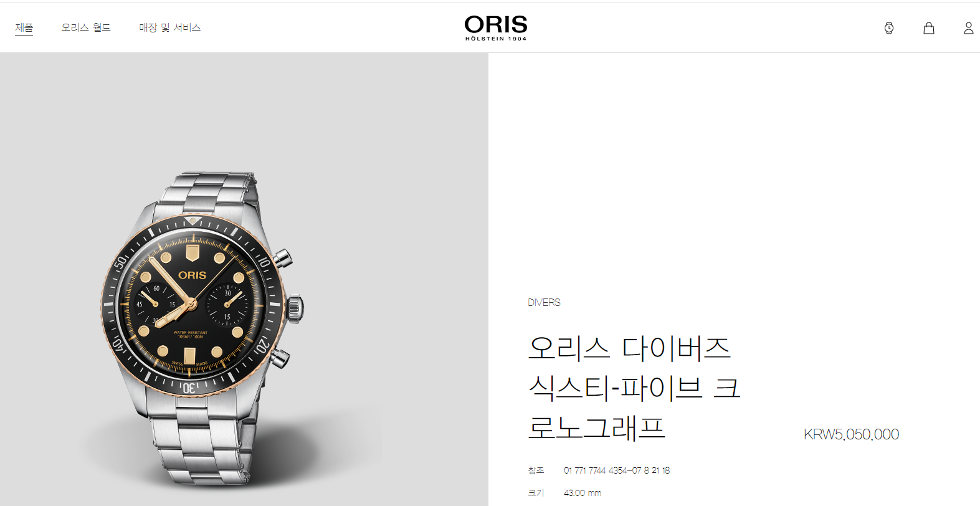Open the user account icon
The height and width of the screenshot is (506, 980).
click(x=968, y=28)
